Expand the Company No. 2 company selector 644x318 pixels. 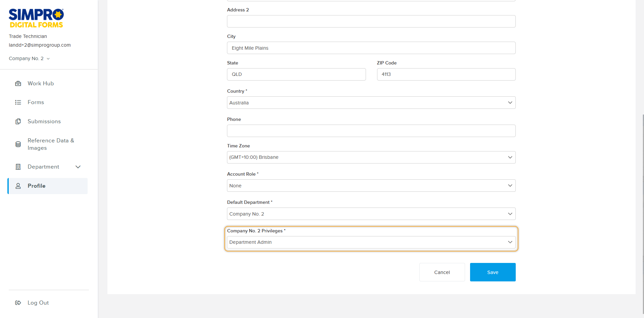pos(29,58)
